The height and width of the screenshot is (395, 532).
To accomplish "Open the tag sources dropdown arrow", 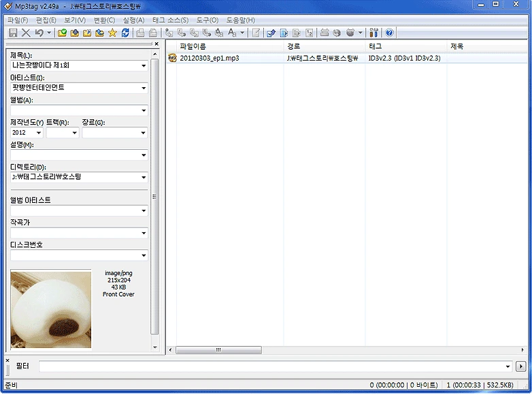I will coord(361,33).
